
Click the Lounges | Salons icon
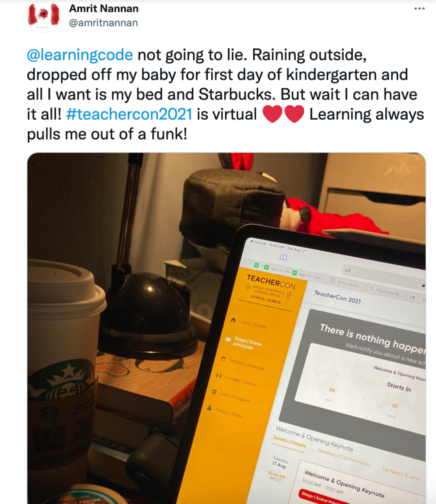pyautogui.click(x=219, y=375)
